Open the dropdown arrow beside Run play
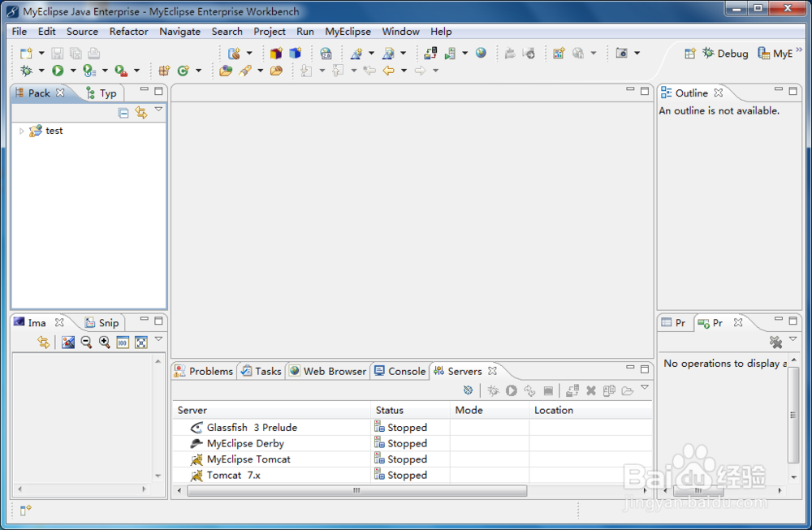Screen dimensions: 812x530 73,71
